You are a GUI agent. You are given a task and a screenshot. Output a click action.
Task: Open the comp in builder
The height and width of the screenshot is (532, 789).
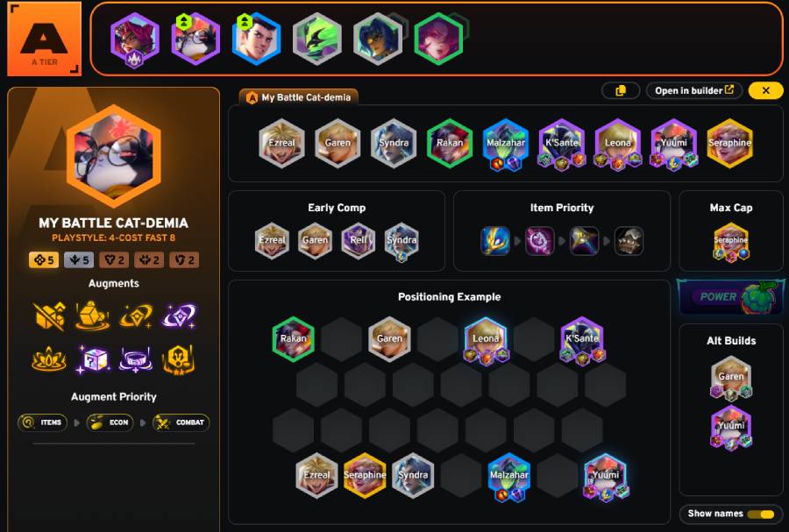click(x=694, y=90)
